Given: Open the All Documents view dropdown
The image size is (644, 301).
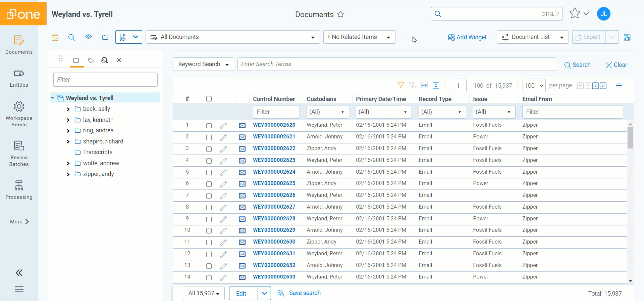Looking at the screenshot, I should tap(233, 37).
